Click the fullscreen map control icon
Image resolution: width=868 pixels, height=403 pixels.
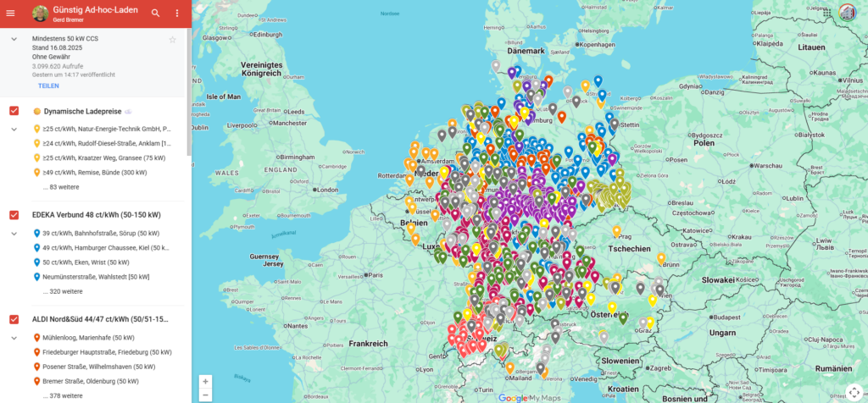tap(854, 392)
